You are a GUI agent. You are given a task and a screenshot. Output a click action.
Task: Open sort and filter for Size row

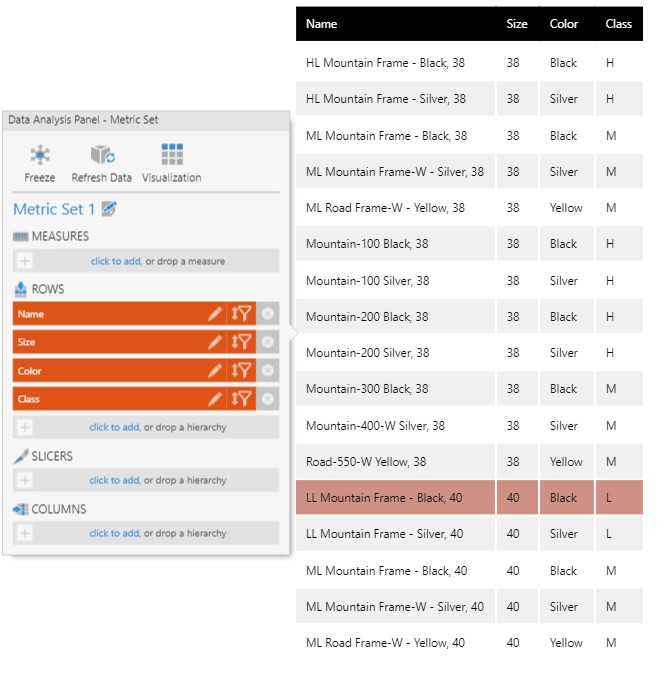coord(241,342)
